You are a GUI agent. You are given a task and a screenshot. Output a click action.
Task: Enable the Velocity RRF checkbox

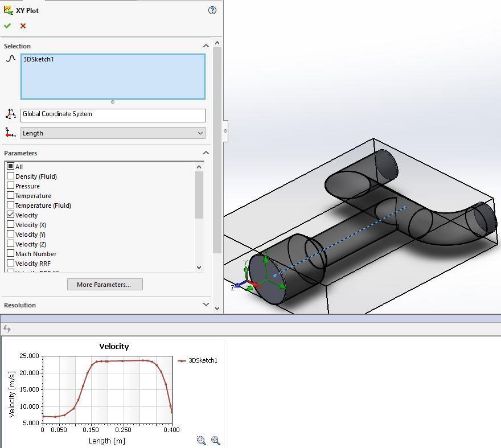tap(11, 263)
